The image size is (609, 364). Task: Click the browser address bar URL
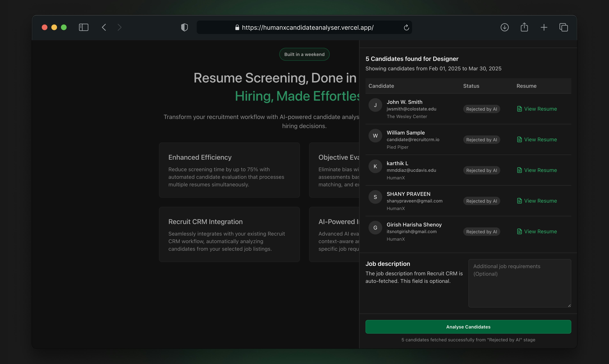307,27
